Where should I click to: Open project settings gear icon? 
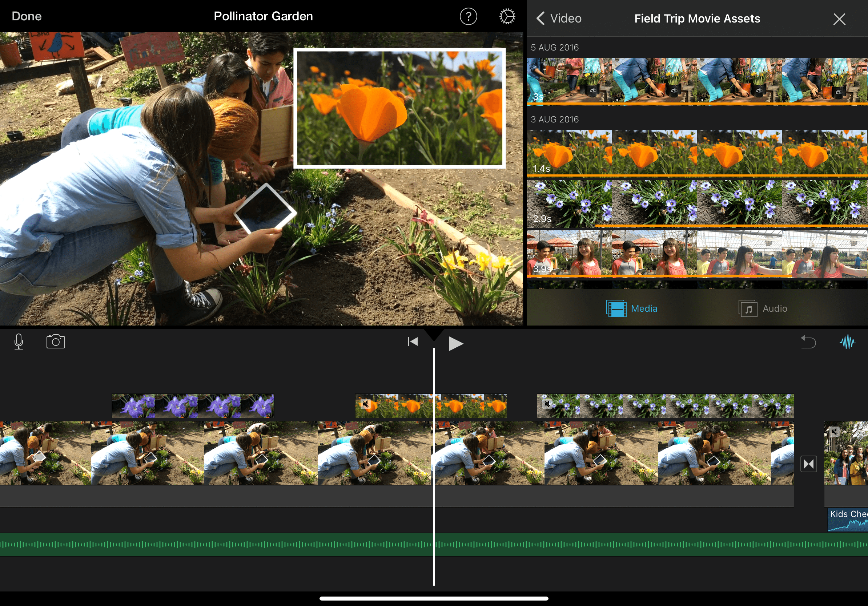(x=507, y=17)
